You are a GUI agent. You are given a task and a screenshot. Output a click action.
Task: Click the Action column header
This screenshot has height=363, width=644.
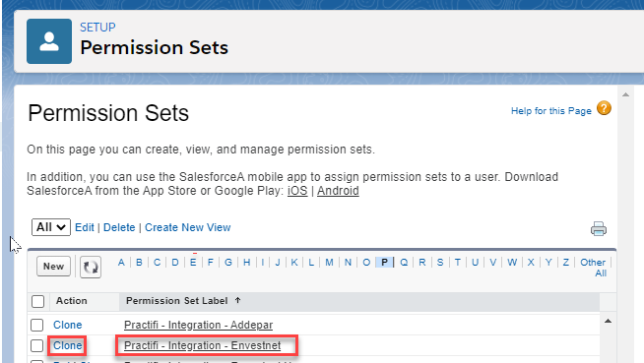[x=72, y=301]
